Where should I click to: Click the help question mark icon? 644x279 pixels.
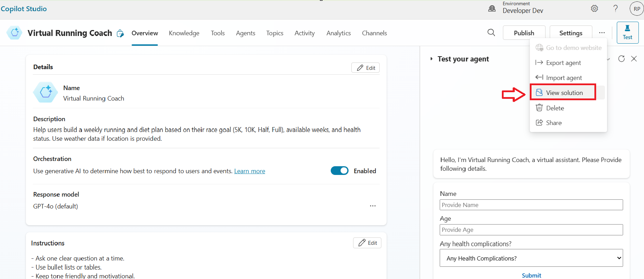(x=615, y=9)
